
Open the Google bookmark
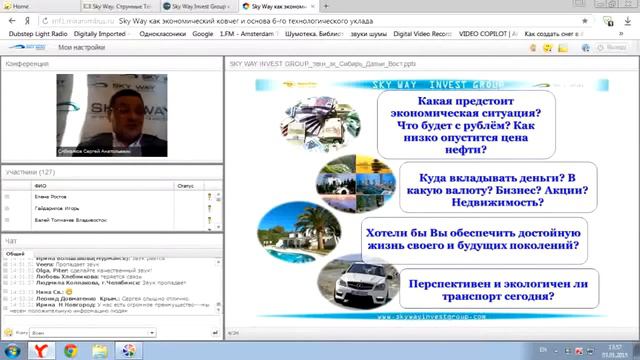point(202,34)
